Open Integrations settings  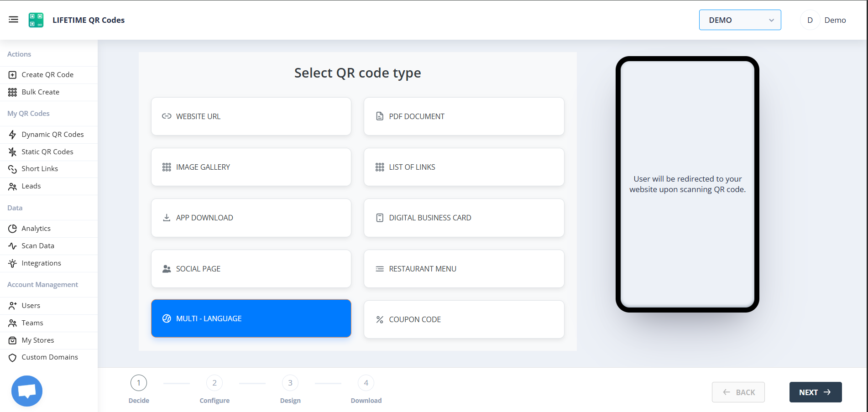(x=41, y=263)
